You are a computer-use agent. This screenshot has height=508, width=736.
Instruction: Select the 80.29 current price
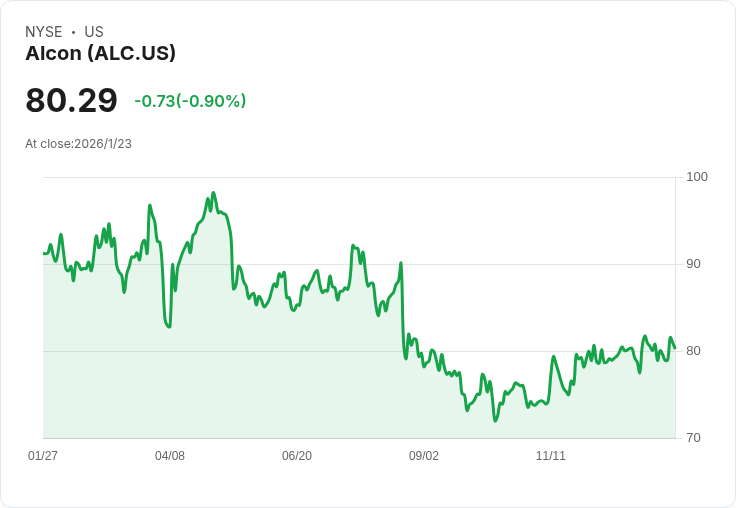(71, 101)
